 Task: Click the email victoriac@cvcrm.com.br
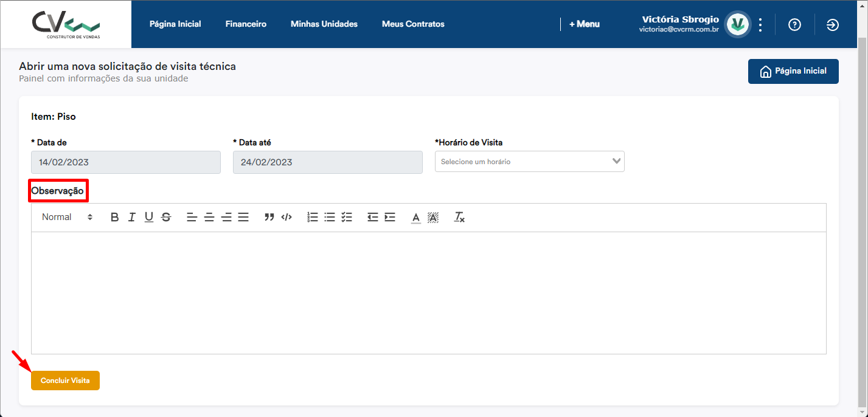click(x=679, y=29)
